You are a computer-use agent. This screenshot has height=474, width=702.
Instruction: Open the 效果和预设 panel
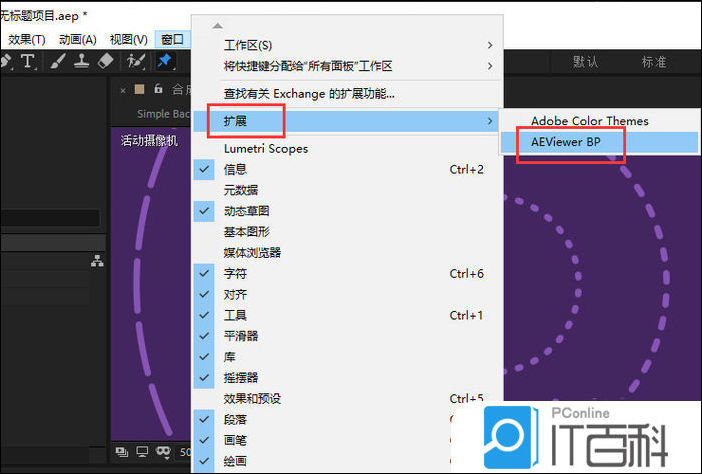[x=347, y=398]
